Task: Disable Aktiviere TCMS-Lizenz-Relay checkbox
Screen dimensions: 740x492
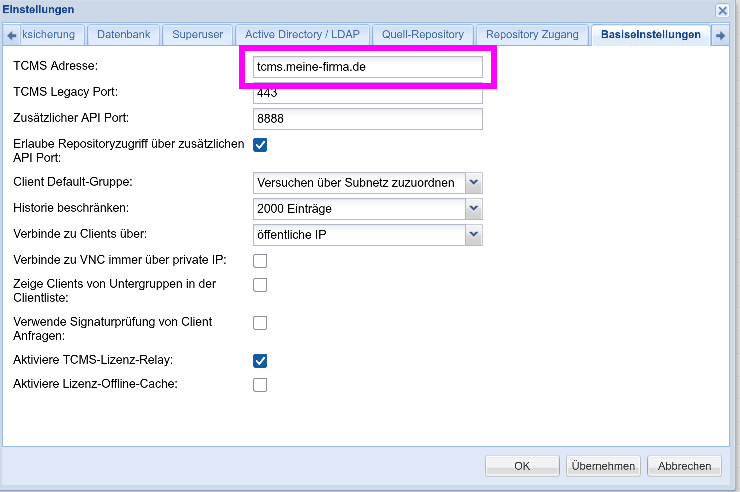Action: pos(260,361)
